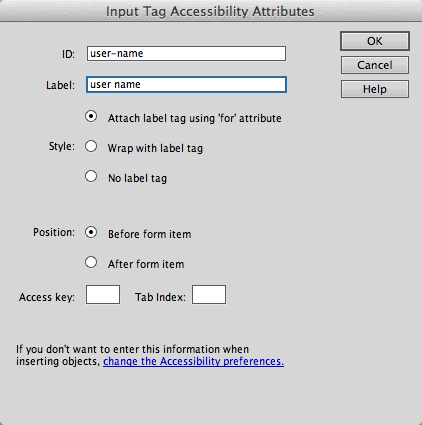
Task: Dismiss the dialog with the Cancel button
Action: [375, 65]
